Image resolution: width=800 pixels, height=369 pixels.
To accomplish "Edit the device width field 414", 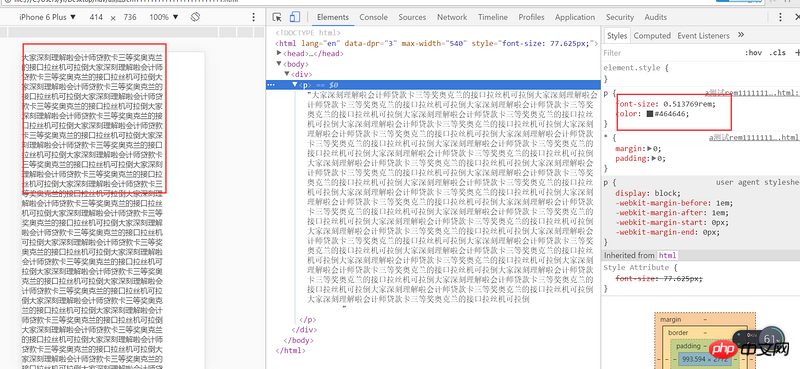I will (x=96, y=17).
